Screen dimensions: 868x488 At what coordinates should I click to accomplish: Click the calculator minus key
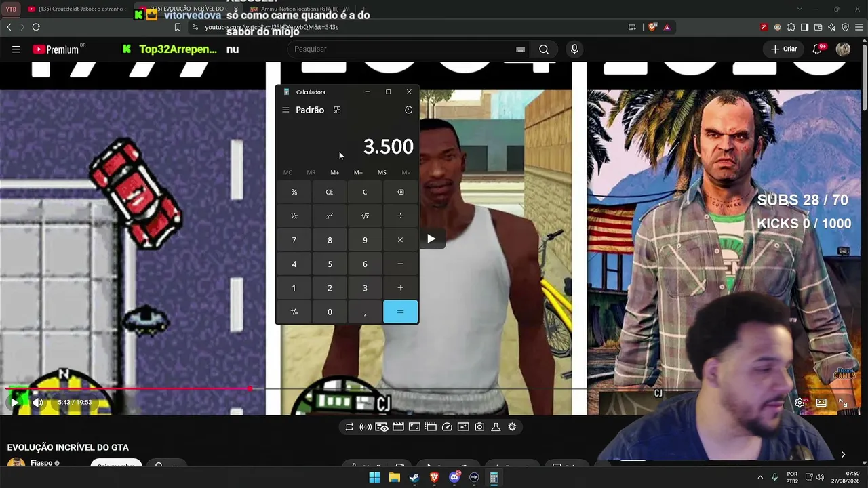click(400, 264)
